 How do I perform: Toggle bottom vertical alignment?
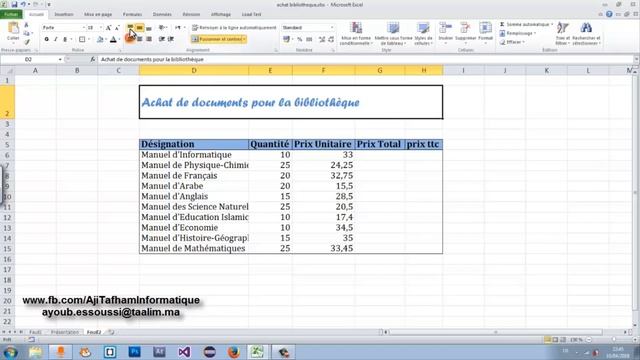[149, 28]
